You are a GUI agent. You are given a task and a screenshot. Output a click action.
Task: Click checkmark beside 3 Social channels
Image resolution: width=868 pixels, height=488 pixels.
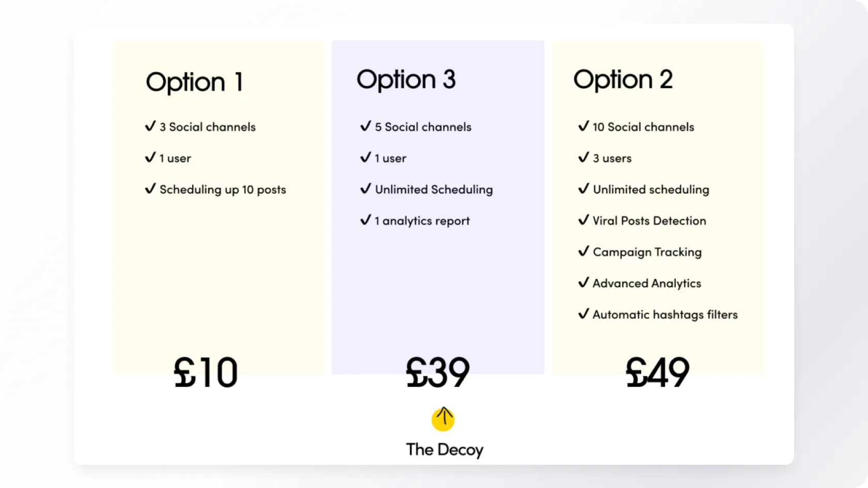(x=150, y=126)
